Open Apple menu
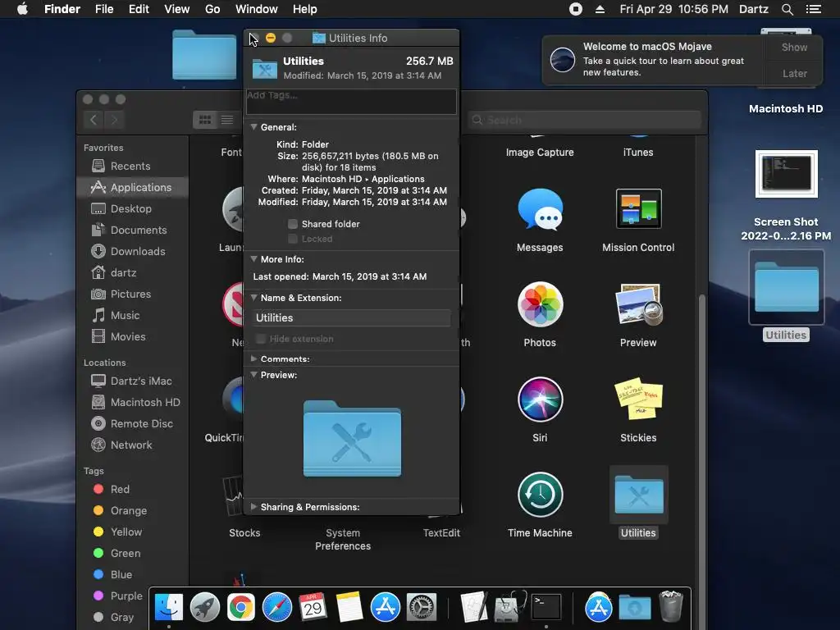The width and height of the screenshot is (840, 630). pos(22,9)
